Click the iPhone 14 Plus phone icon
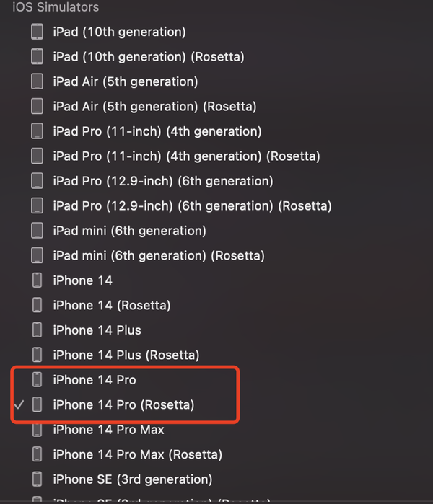The height and width of the screenshot is (504, 433). pos(37,330)
